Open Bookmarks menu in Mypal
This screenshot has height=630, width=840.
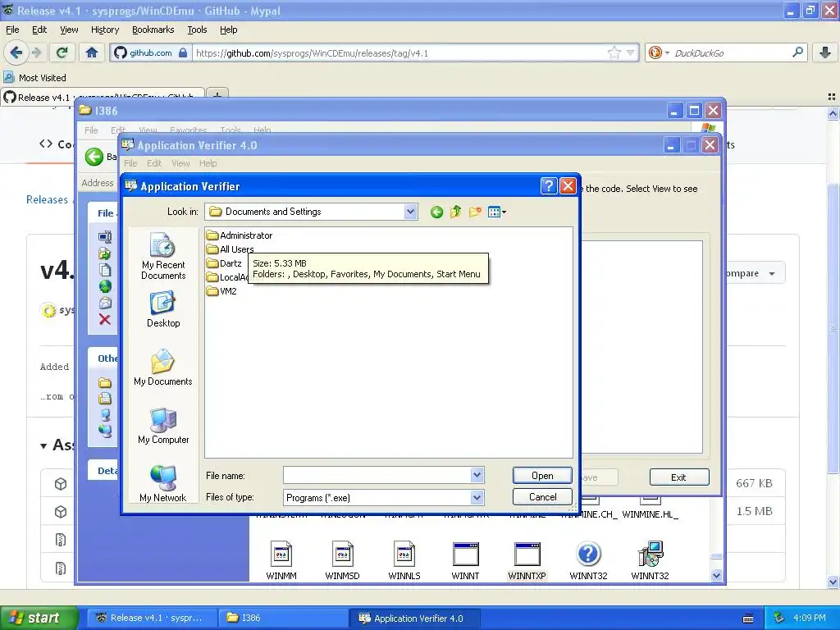pos(153,30)
